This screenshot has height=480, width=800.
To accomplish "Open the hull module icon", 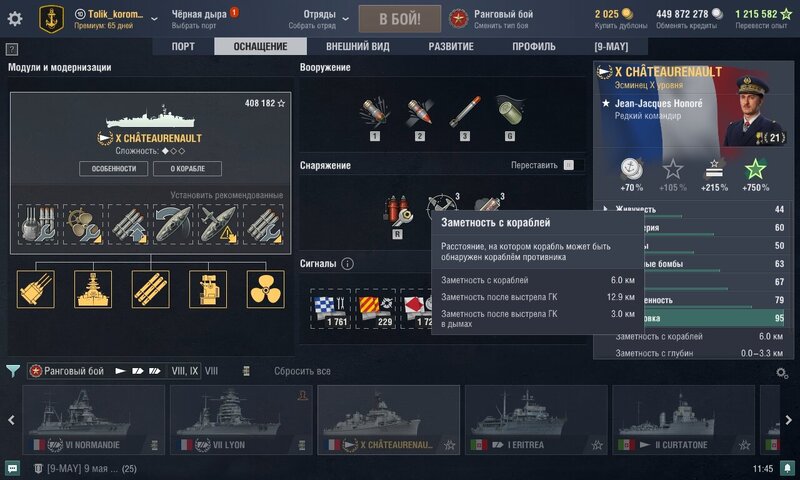I will 93,289.
